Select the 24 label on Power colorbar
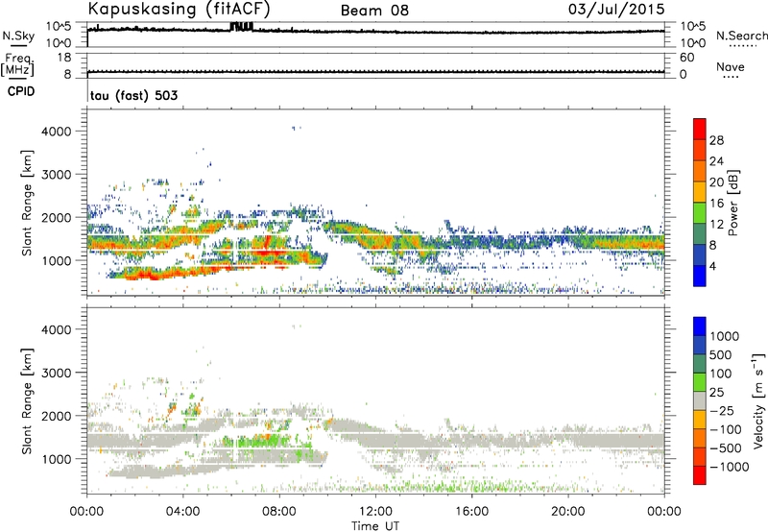The image size is (768, 532). pyautogui.click(x=716, y=161)
